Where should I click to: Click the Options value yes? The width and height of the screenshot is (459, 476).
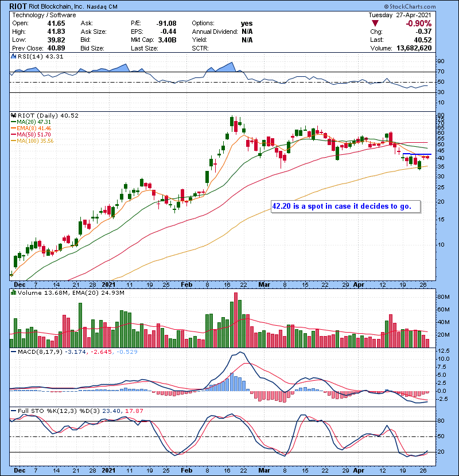247,24
